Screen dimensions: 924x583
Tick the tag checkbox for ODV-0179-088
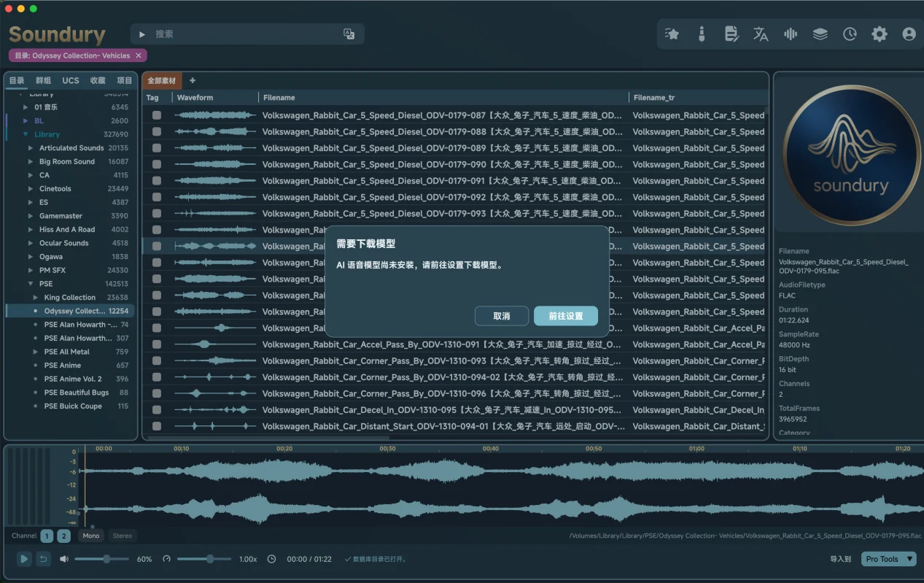(156, 131)
